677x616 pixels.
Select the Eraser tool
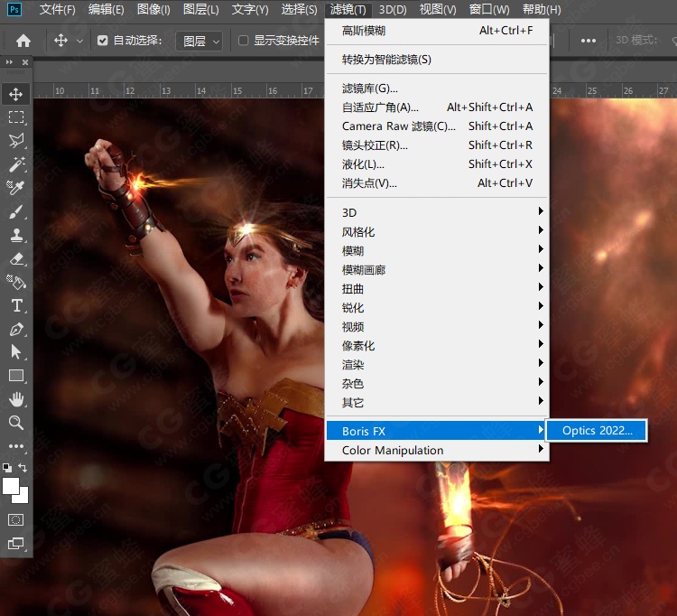coord(16,258)
